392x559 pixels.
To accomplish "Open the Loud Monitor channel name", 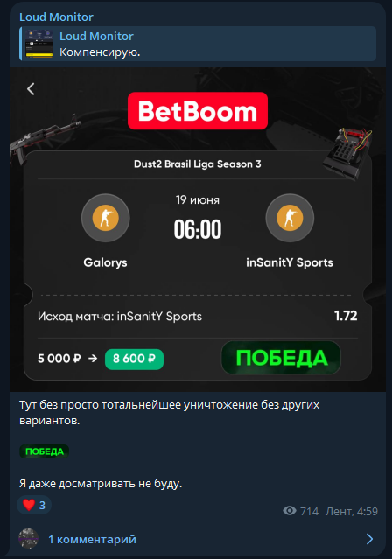I will pos(56,17).
